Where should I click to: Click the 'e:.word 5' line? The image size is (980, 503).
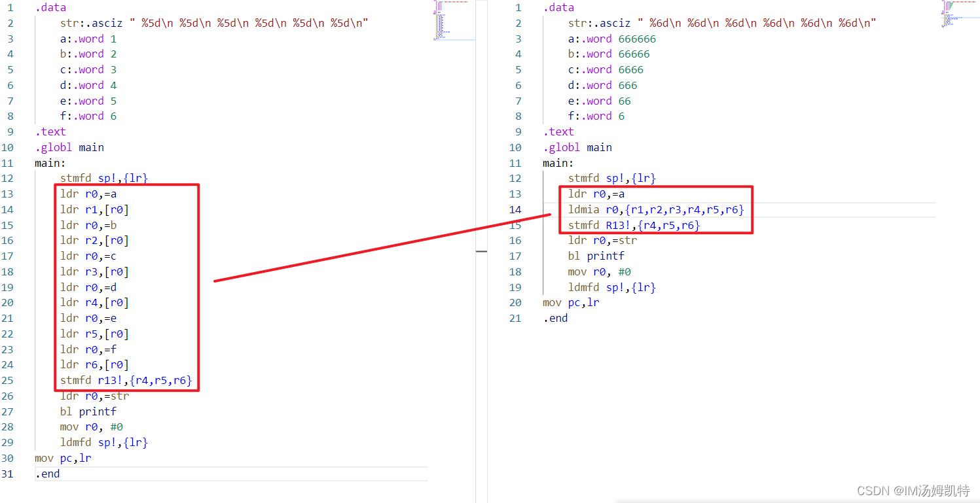coord(88,101)
